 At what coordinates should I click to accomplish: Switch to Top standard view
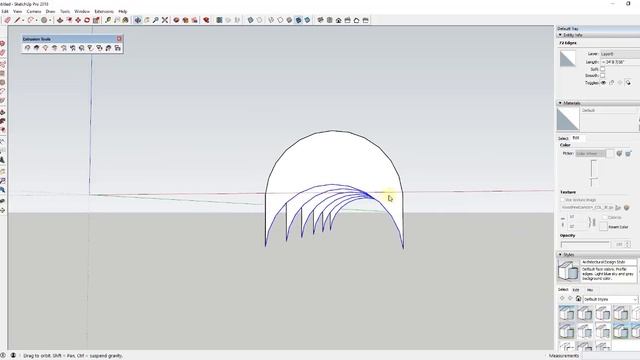point(329,20)
